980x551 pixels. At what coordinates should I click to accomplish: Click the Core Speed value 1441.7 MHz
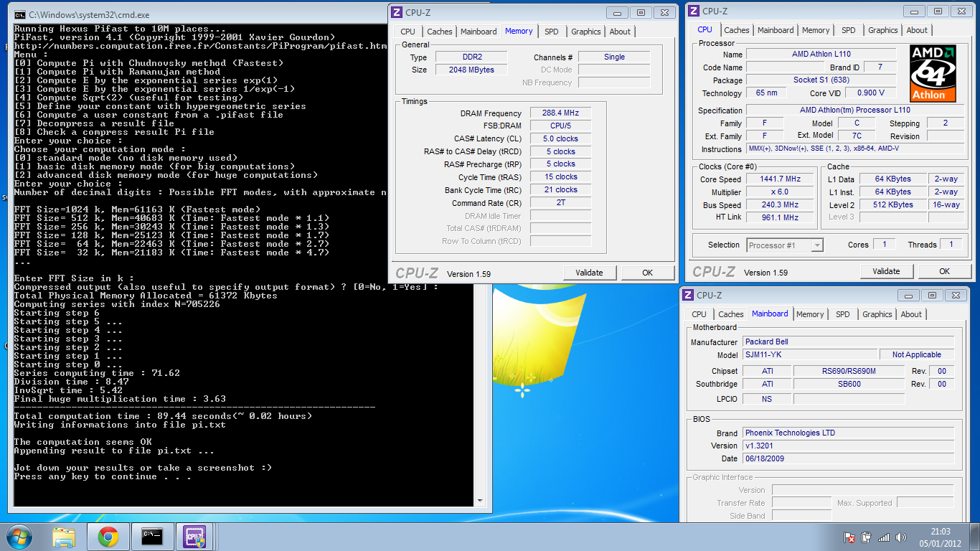[779, 179]
